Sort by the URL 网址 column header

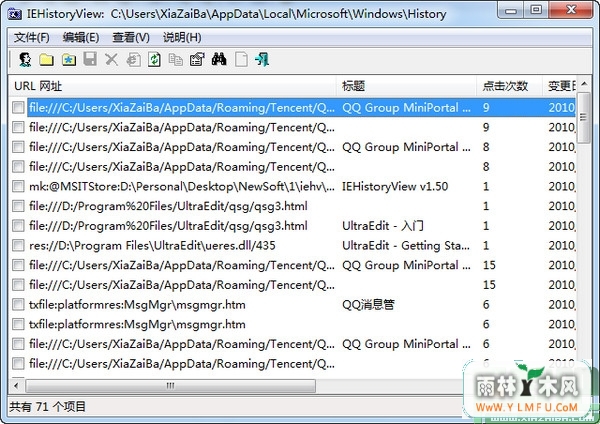click(x=172, y=86)
